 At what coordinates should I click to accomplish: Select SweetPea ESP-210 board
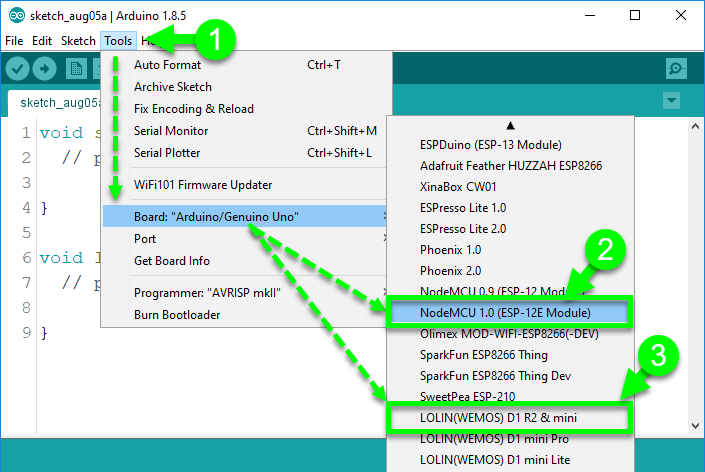click(510, 396)
